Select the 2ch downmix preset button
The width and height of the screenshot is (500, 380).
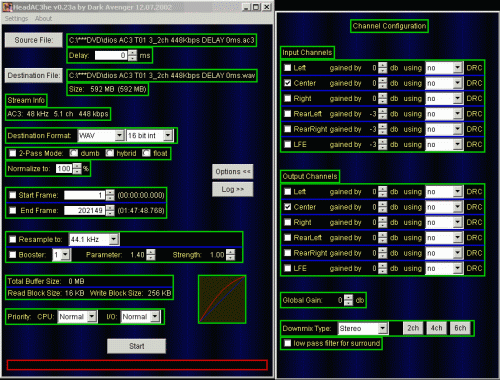click(413, 328)
